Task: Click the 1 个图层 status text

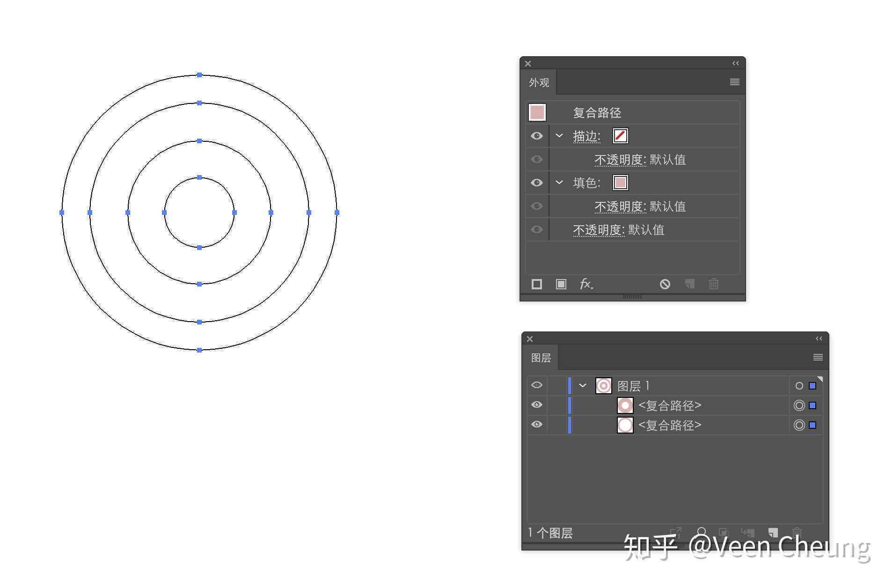Action: (x=550, y=533)
